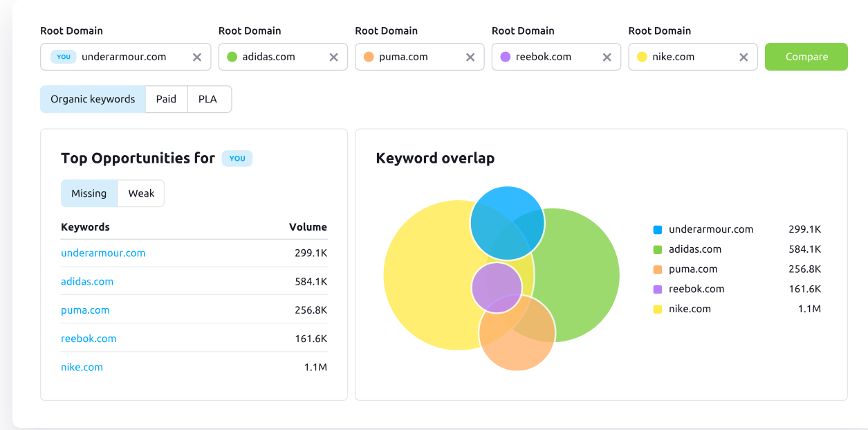This screenshot has height=430, width=868.
Task: Remove reebok.com using its X icon
Action: pyautogui.click(x=607, y=57)
